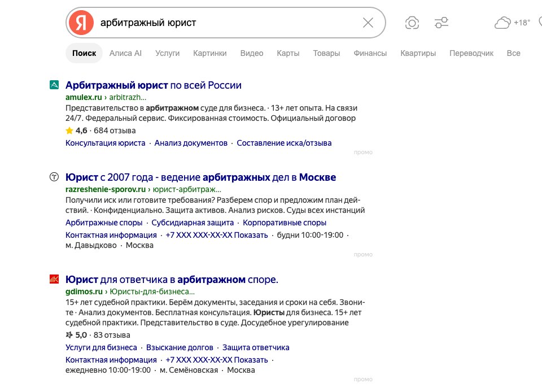
Task: Go to the Карты tab
Action: [x=288, y=53]
